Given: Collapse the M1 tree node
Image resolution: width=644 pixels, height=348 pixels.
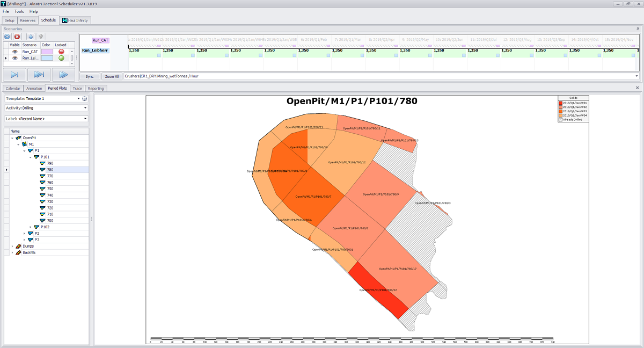Looking at the screenshot, I should (18, 144).
